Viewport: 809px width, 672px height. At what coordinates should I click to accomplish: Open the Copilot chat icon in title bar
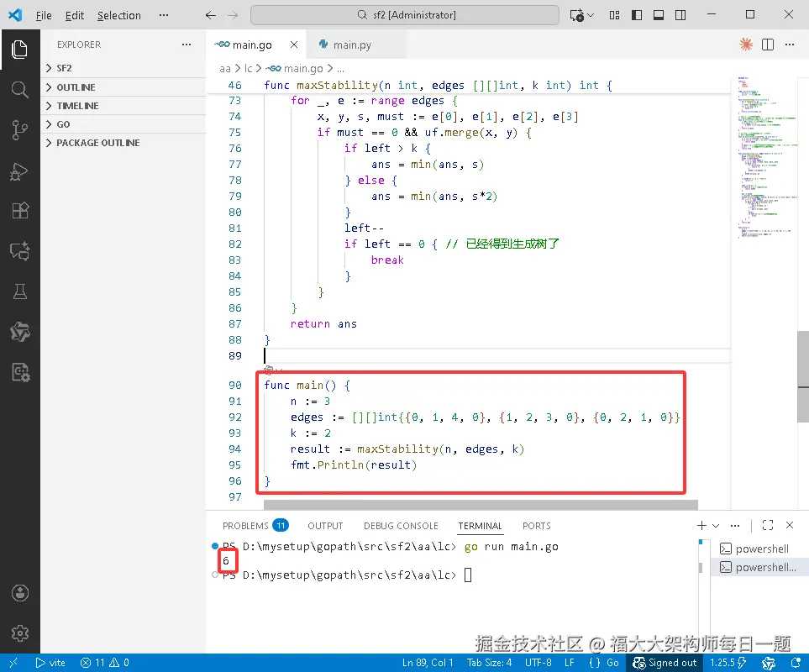577,15
